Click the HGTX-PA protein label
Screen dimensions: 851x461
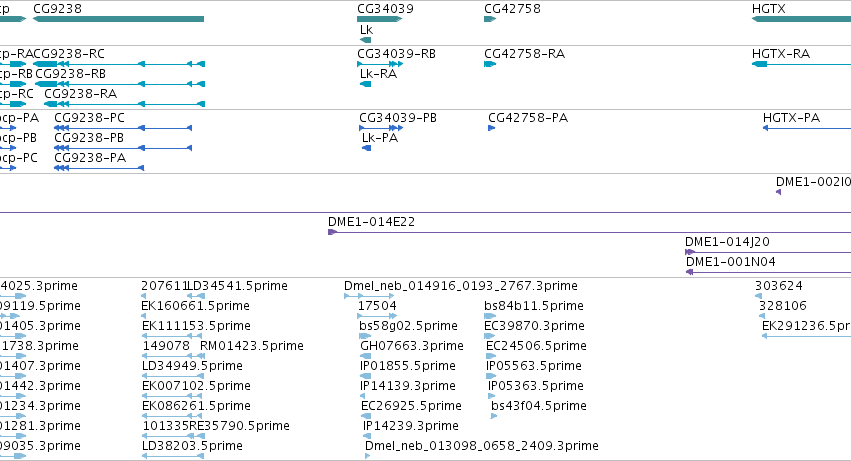[791, 118]
